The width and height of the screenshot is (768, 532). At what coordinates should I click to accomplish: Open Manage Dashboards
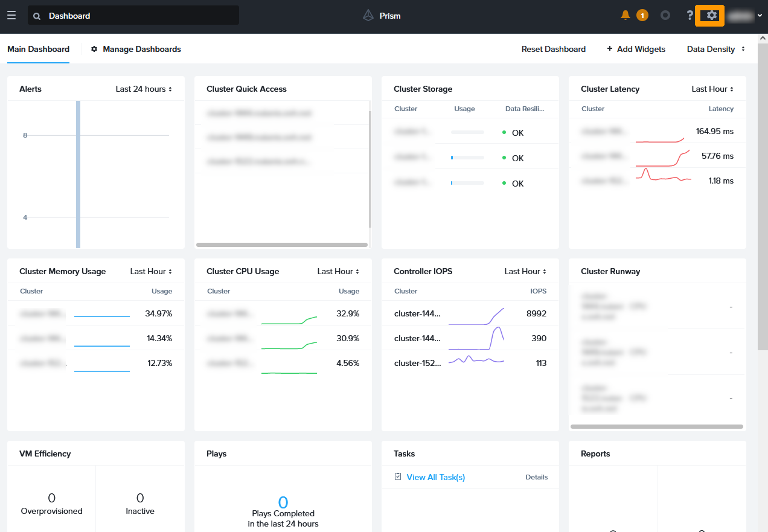pos(141,49)
